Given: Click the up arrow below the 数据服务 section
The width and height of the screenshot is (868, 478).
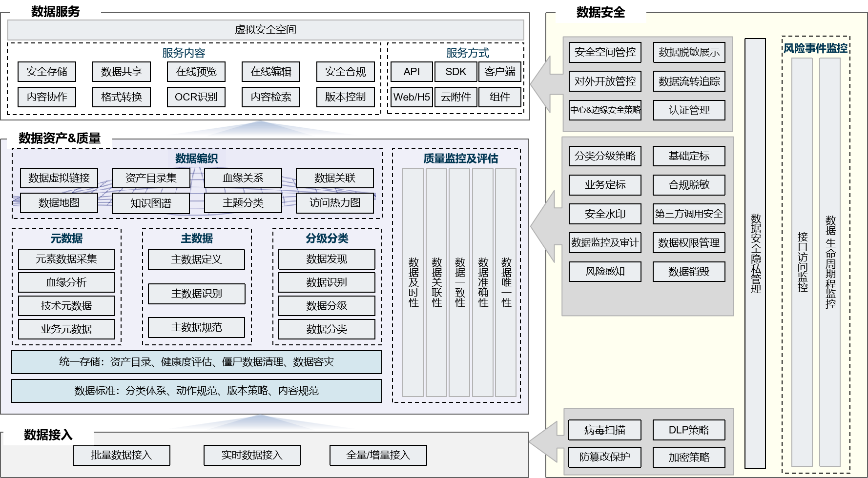Looking at the screenshot, I should pyautogui.click(x=261, y=129).
